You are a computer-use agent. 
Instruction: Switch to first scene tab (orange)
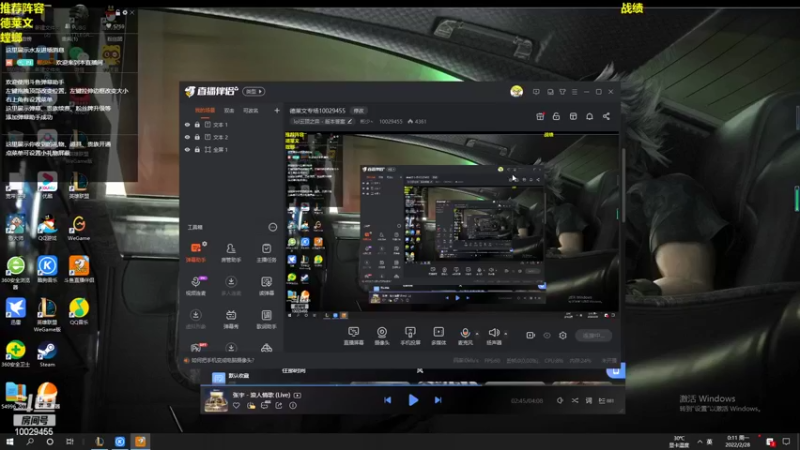205,110
